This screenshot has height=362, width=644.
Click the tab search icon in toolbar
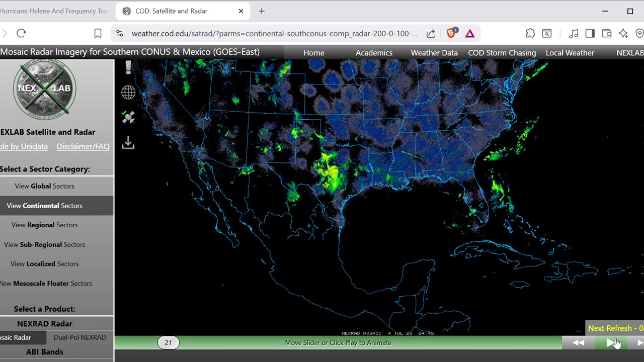547,33
